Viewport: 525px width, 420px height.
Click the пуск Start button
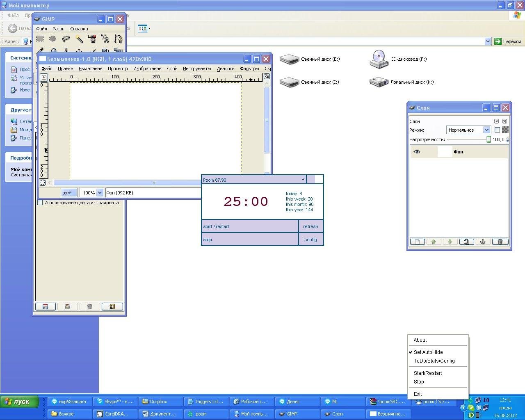point(20,402)
